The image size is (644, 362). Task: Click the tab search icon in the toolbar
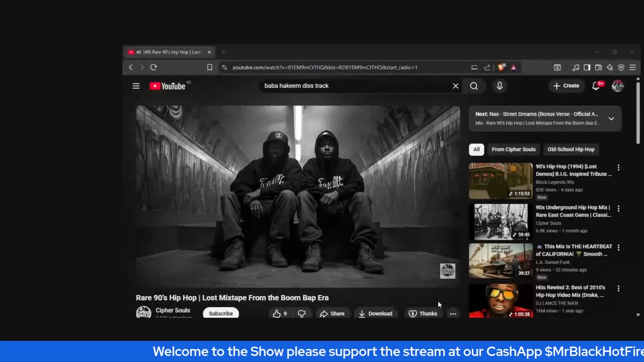tap(557, 67)
